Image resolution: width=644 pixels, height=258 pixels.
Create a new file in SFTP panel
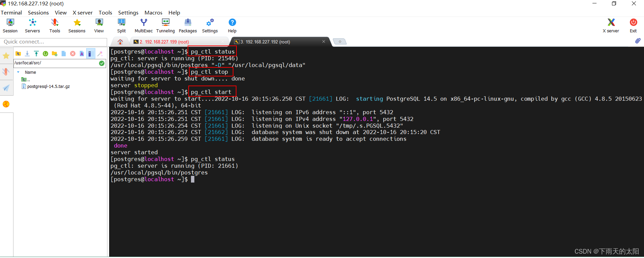[64, 54]
